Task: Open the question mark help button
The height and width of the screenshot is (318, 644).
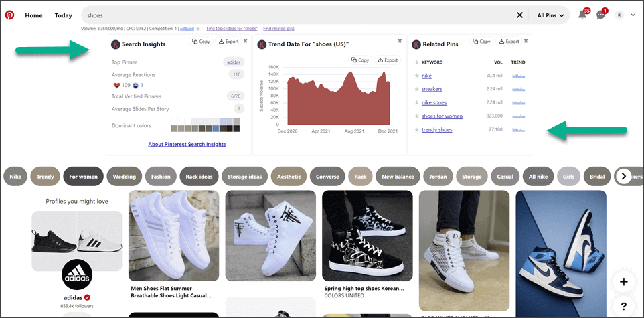Action: 623,306
